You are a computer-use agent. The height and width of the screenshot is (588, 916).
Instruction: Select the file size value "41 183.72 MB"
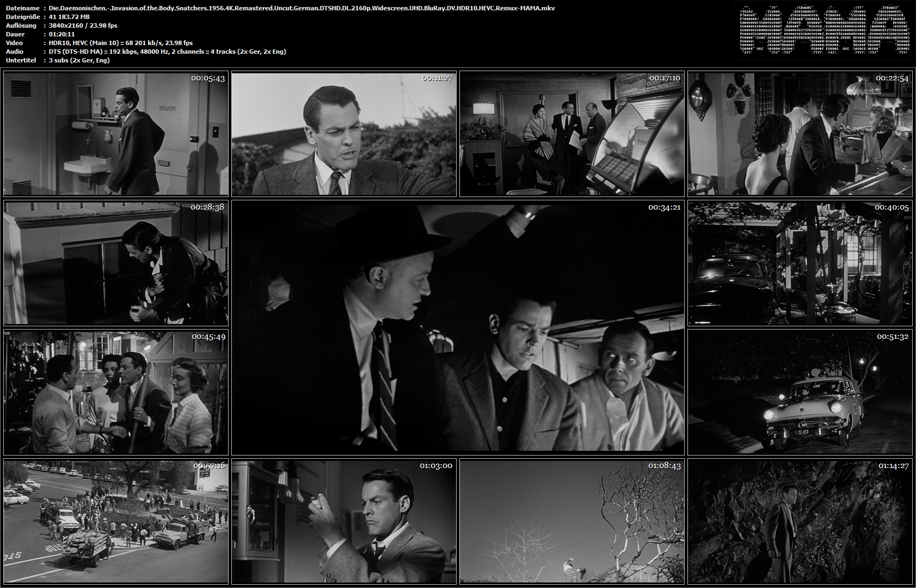click(70, 17)
